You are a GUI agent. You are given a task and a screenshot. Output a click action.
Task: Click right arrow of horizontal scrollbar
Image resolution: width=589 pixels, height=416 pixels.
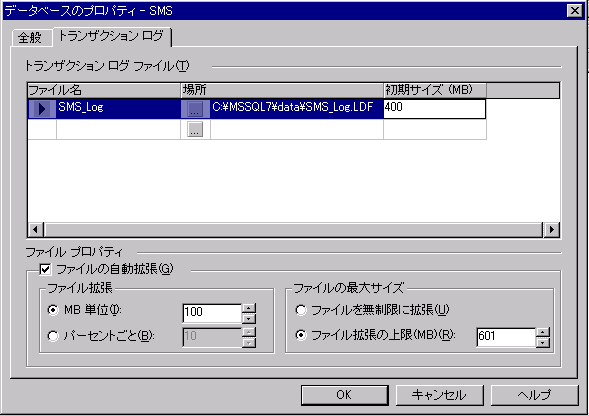coord(551,229)
